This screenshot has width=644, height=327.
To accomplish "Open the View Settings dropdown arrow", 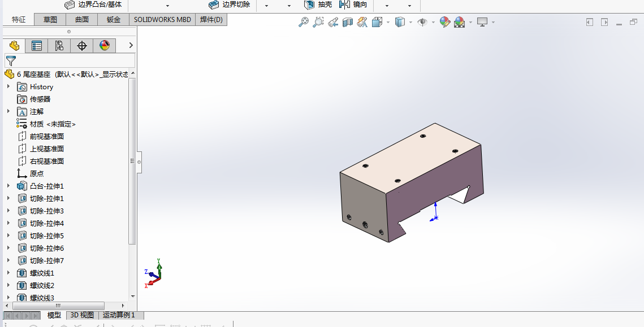I will pos(493,22).
